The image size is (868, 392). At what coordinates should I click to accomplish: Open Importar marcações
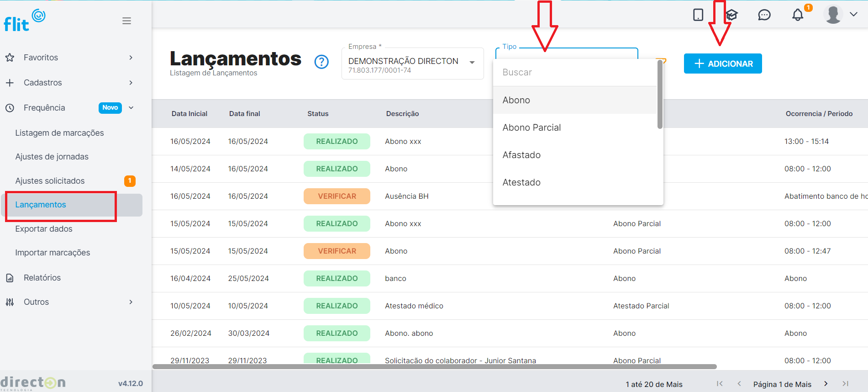pyautogui.click(x=53, y=253)
